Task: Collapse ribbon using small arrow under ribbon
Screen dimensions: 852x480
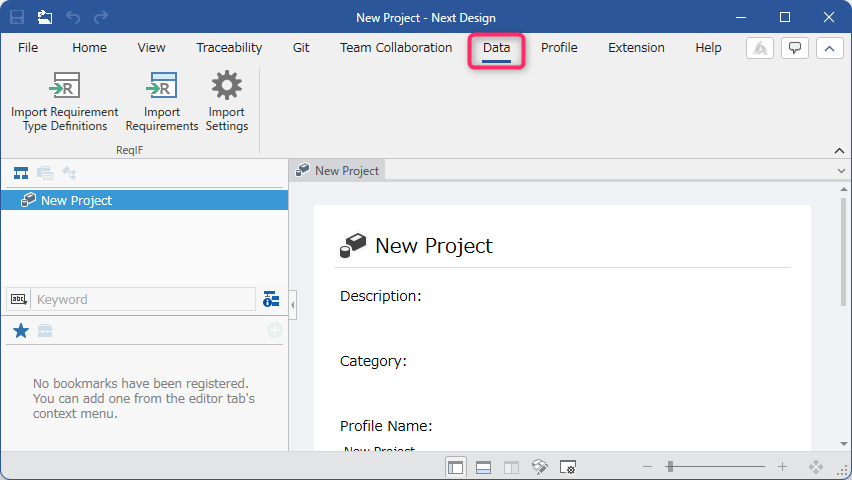Action: click(839, 151)
